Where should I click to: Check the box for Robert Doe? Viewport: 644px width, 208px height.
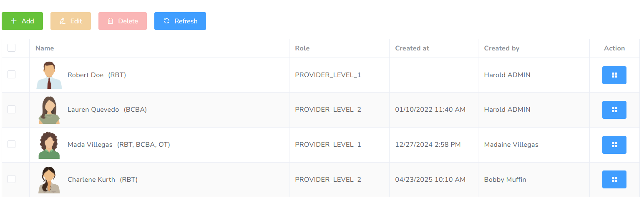[x=12, y=75]
